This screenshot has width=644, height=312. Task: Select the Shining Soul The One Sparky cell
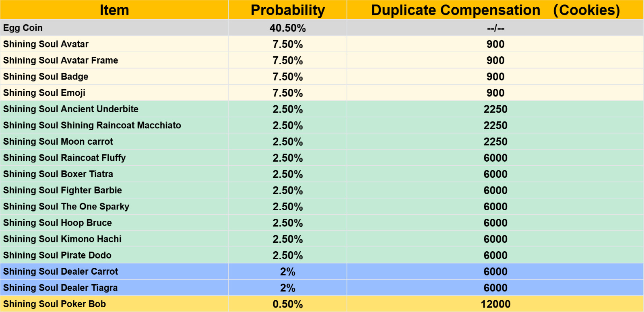click(114, 206)
